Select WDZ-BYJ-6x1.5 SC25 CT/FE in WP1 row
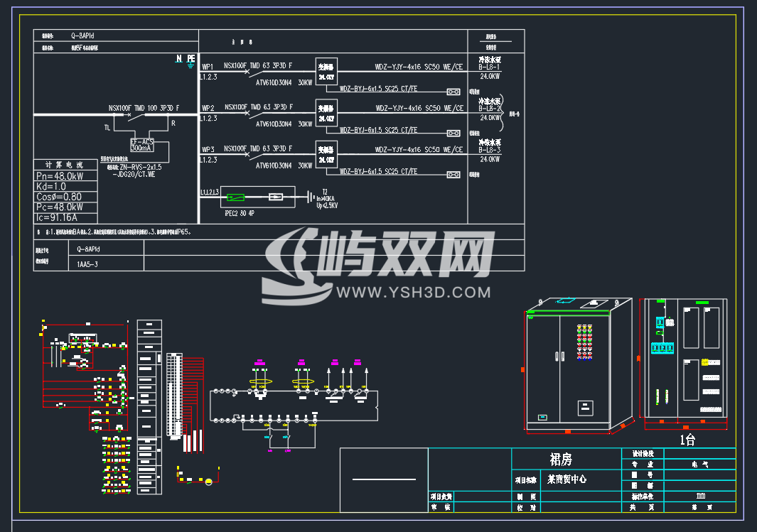 (x=378, y=89)
